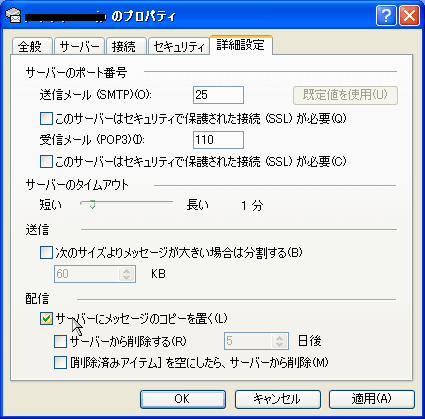This screenshot has width=425, height=419.
Task: Click the mail account icon in title bar
Action: click(14, 16)
